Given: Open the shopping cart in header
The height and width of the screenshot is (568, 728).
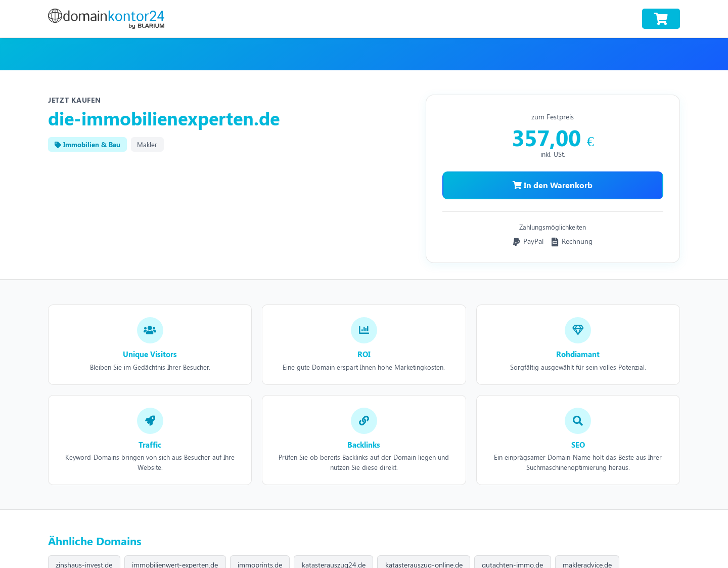Looking at the screenshot, I should click(661, 19).
